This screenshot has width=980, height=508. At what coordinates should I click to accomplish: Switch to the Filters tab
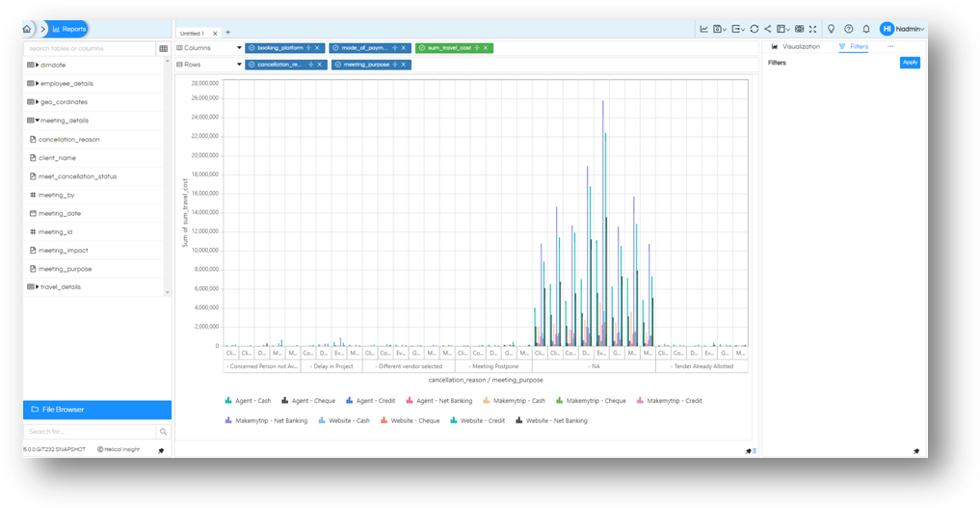tap(854, 47)
